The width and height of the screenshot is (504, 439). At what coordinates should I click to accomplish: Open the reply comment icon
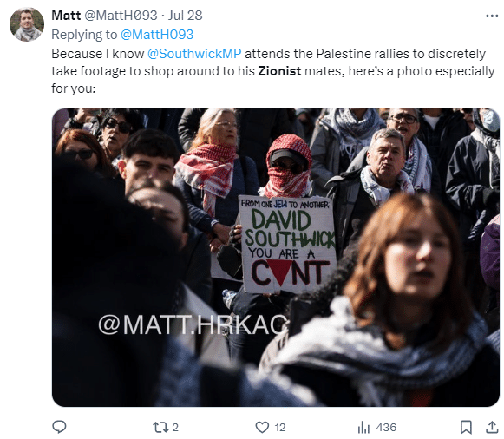tap(59, 427)
